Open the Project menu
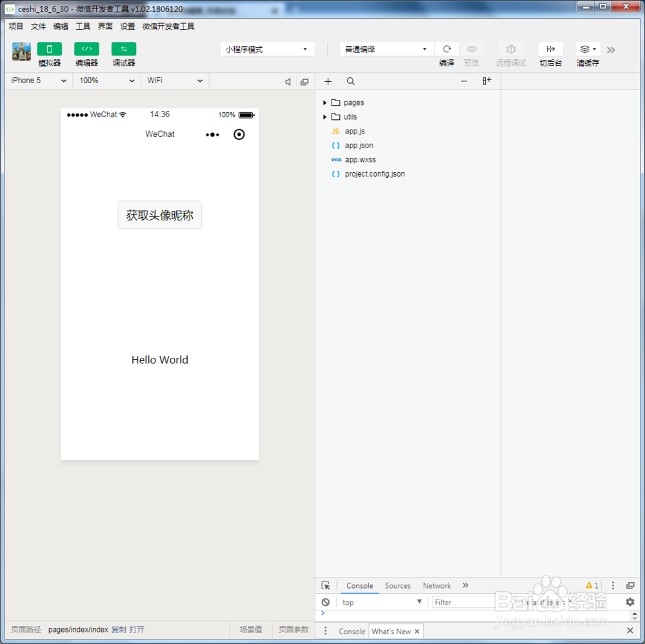645x644 pixels. tap(15, 26)
